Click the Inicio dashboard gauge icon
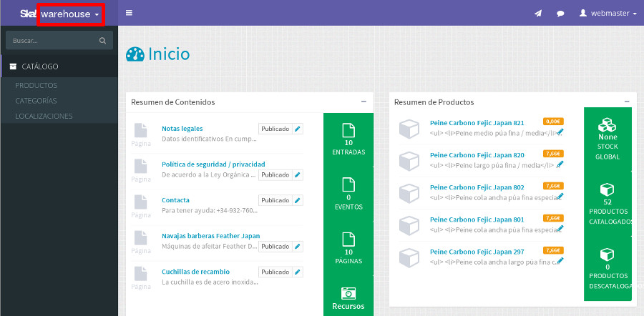Image resolution: width=644 pixels, height=316 pixels. tap(135, 54)
